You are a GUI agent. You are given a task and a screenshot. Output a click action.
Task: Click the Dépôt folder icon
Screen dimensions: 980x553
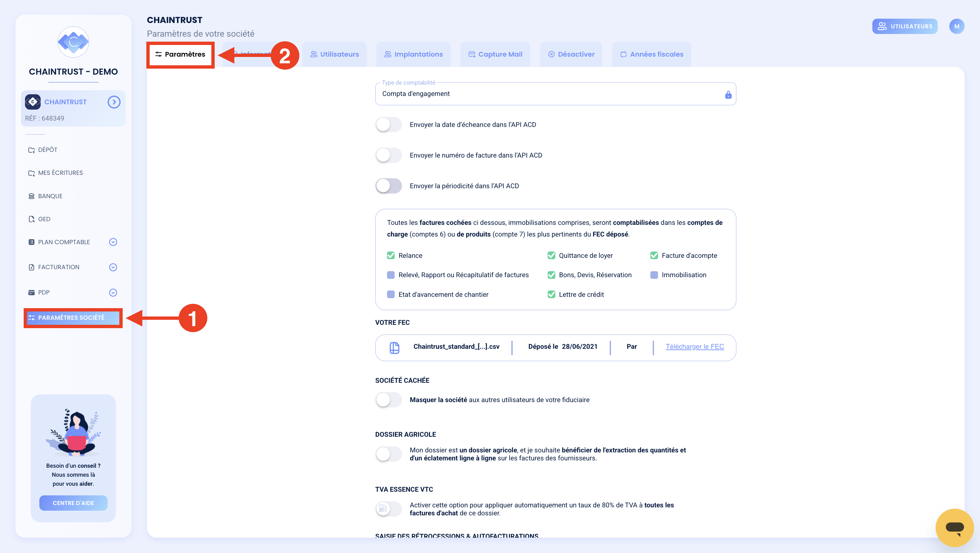pyautogui.click(x=32, y=150)
